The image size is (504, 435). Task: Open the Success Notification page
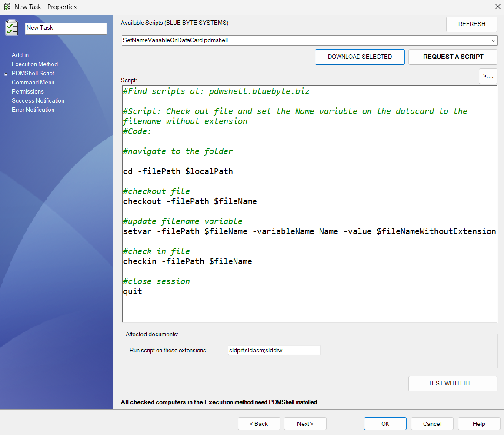(38, 100)
